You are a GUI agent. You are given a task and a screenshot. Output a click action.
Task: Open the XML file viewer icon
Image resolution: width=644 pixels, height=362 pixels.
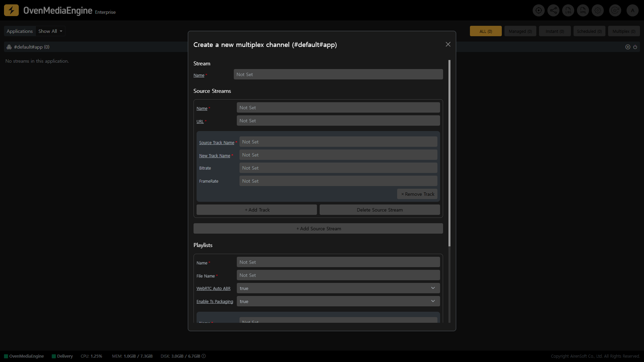coord(583,10)
